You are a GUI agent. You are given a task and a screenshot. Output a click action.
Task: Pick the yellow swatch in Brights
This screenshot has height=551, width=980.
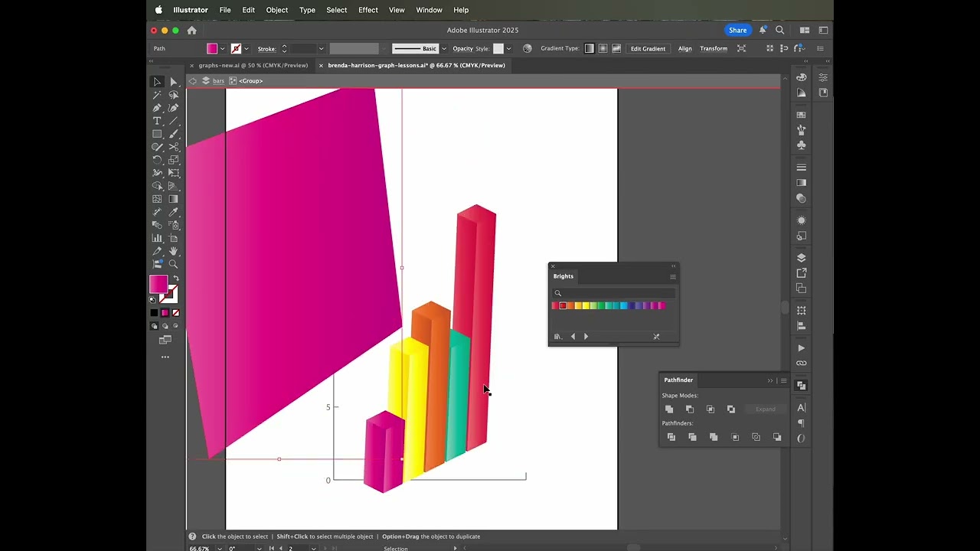pos(584,306)
